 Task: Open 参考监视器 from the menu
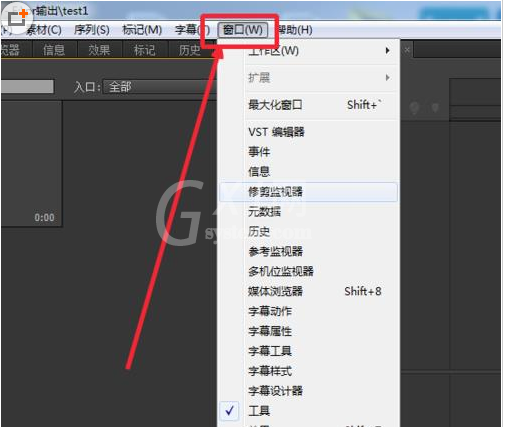308,251
